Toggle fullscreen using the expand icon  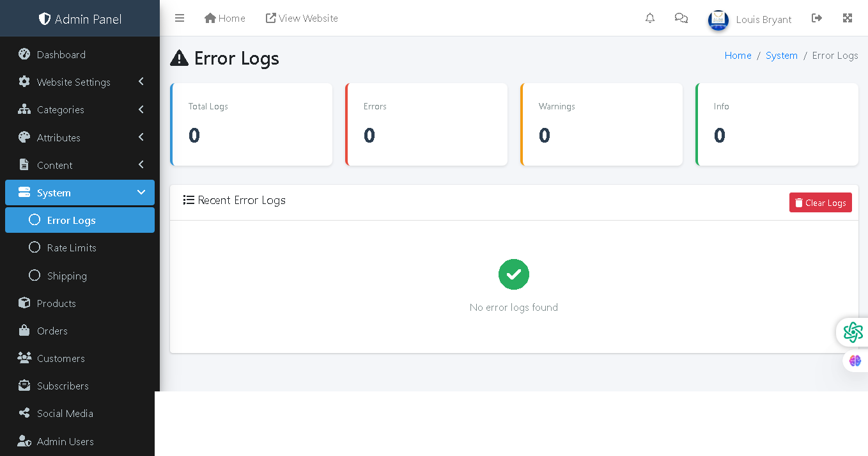(848, 18)
